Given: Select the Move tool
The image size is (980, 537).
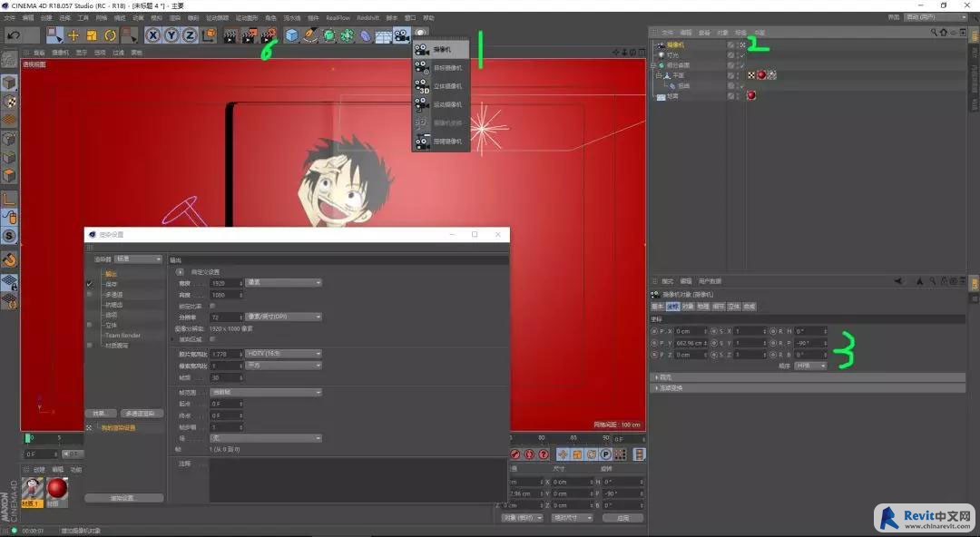Looking at the screenshot, I should tap(73, 35).
